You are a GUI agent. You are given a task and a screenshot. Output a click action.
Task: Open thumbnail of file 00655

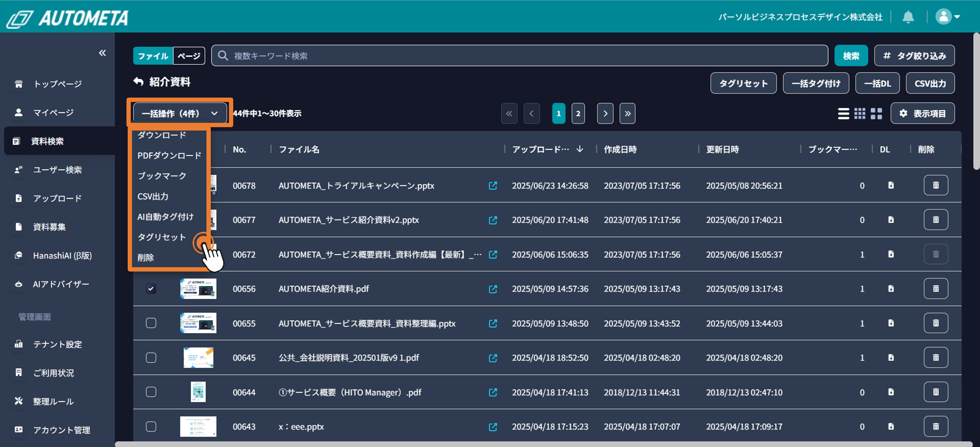click(198, 323)
